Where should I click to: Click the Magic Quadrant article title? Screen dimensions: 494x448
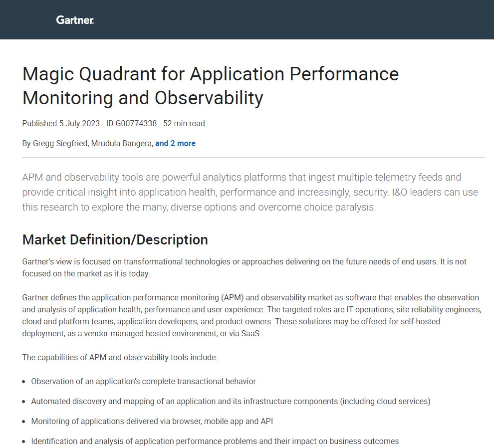[x=210, y=86]
